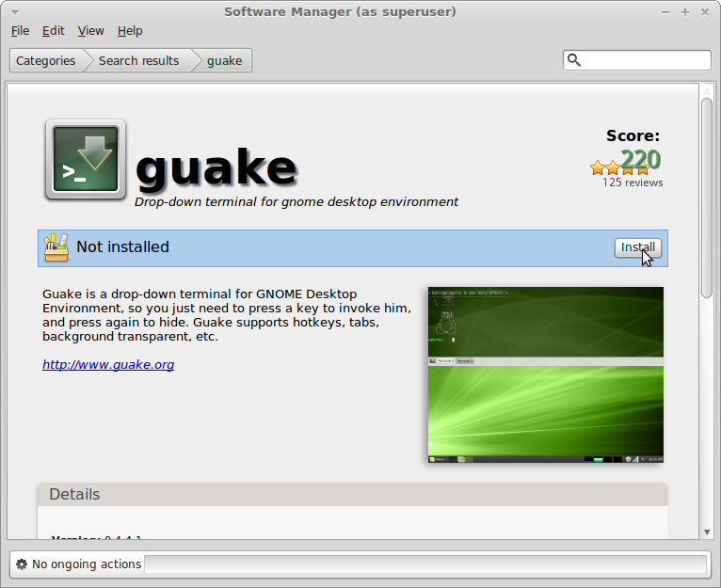
Task: Open the File menu
Action: point(20,31)
